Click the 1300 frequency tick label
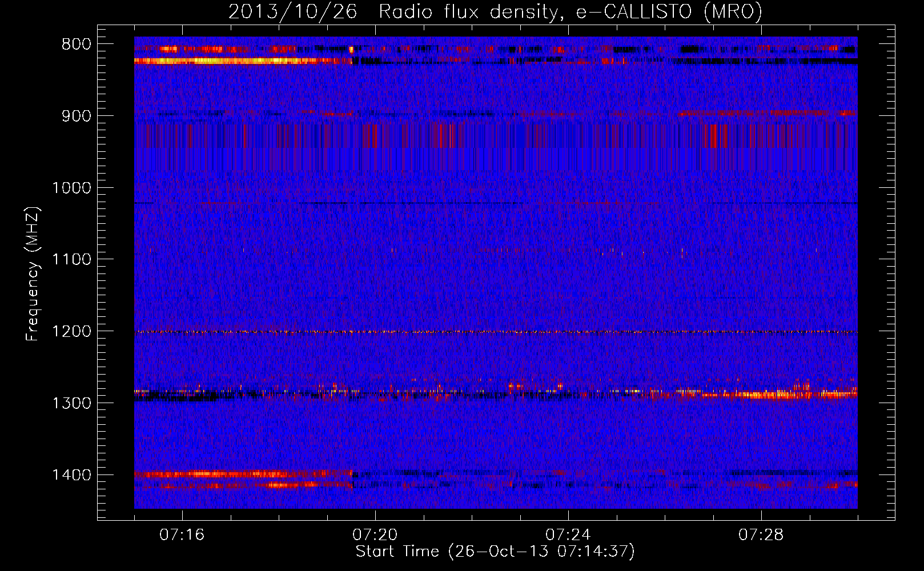This screenshot has height=571, width=924. (x=71, y=404)
